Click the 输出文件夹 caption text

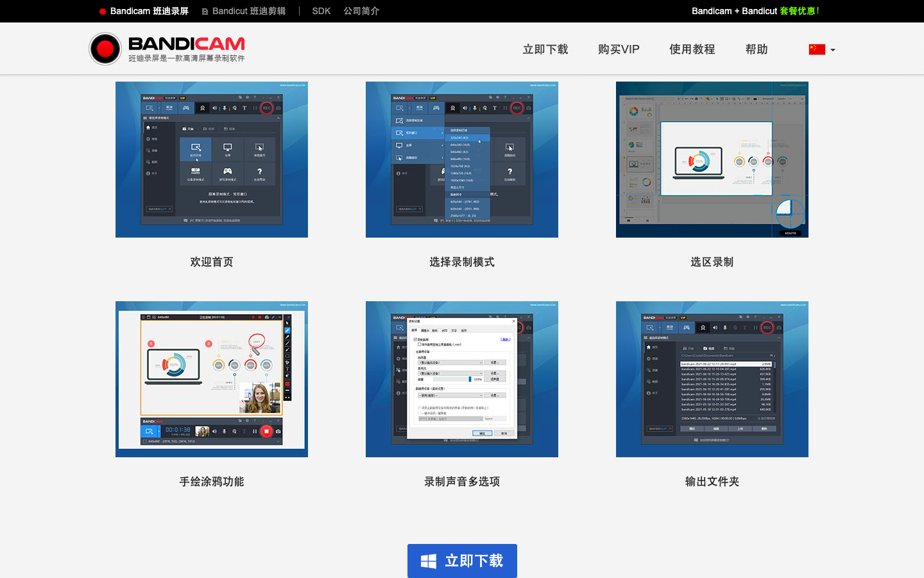(x=712, y=482)
